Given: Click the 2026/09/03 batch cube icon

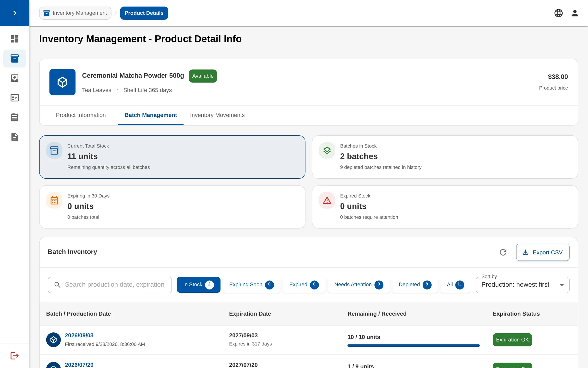Looking at the screenshot, I should (x=53, y=340).
